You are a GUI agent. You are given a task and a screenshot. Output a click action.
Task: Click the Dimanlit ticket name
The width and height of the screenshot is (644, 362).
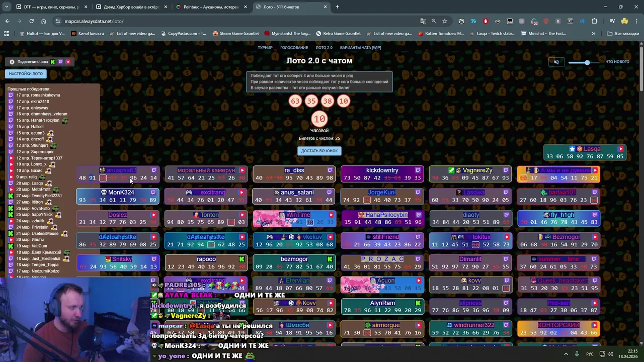coord(470,259)
